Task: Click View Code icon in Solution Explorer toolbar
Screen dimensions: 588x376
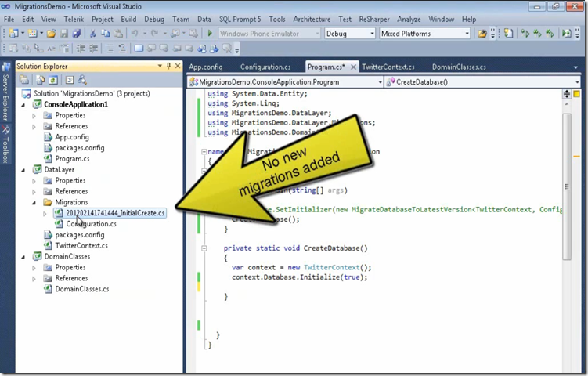Action: click(x=70, y=80)
